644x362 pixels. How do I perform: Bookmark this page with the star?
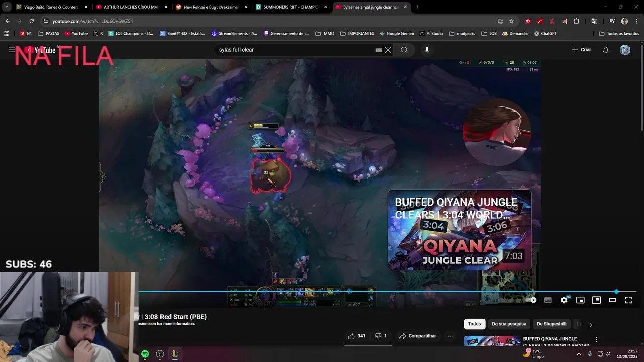[511, 21]
